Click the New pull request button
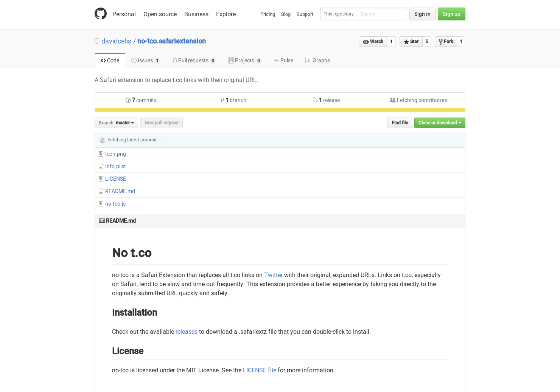The height and width of the screenshot is (392, 560). pos(162,123)
